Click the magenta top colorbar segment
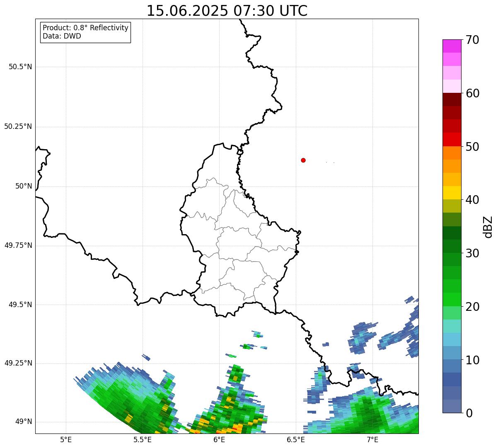The height and width of the screenshot is (448, 498). 452,46
